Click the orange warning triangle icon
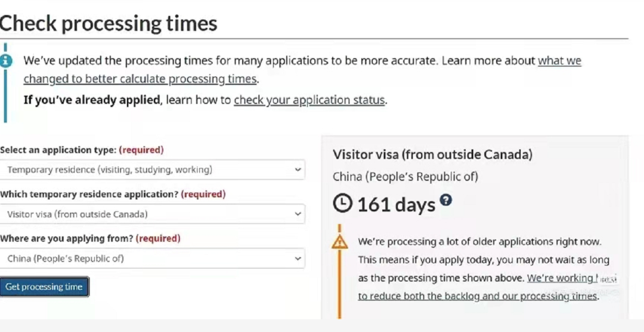The height and width of the screenshot is (332, 644). 339,242
